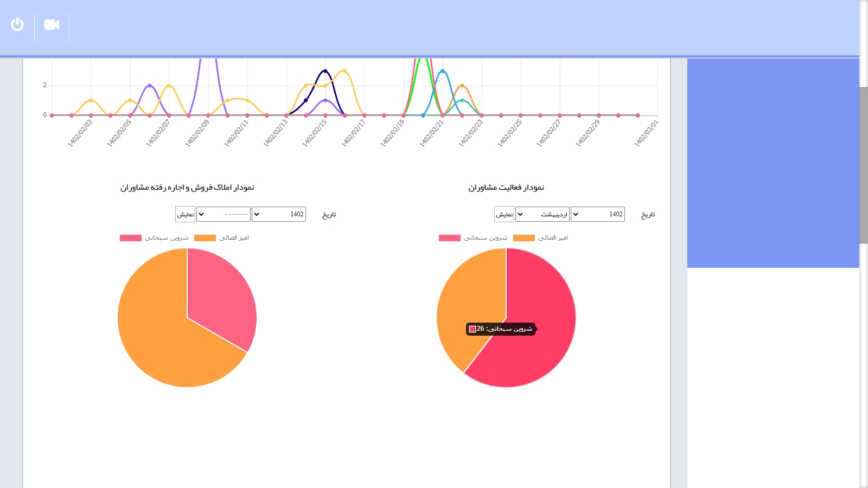This screenshot has width=868, height=488.
Task: Click the vertical scrollbar thumb
Action: (863, 165)
